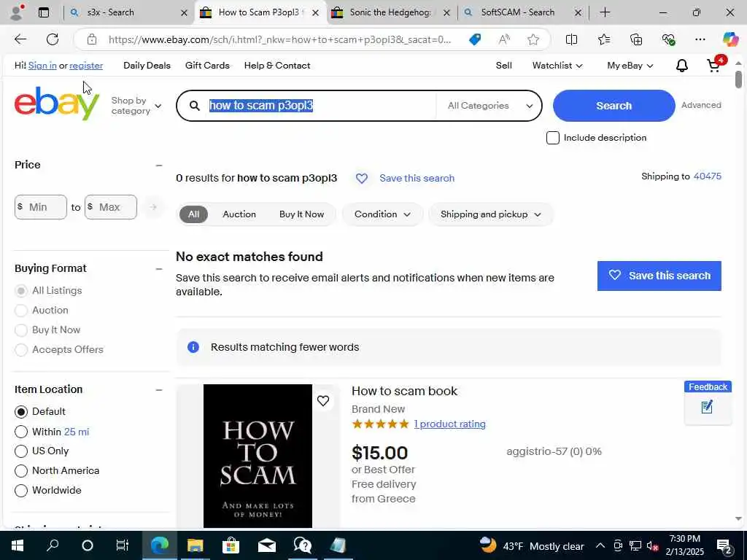Add How to scam book to watchlist
747x560 pixels.
point(323,401)
